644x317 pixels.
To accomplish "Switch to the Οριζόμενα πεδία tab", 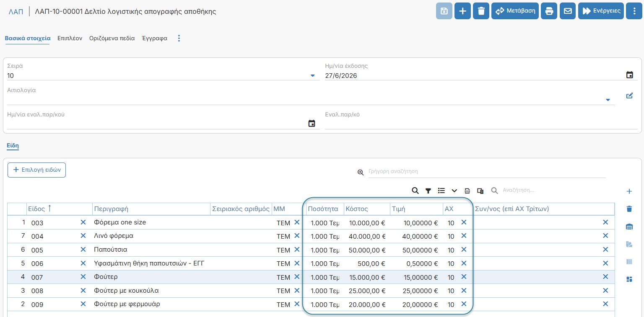I will tap(112, 38).
